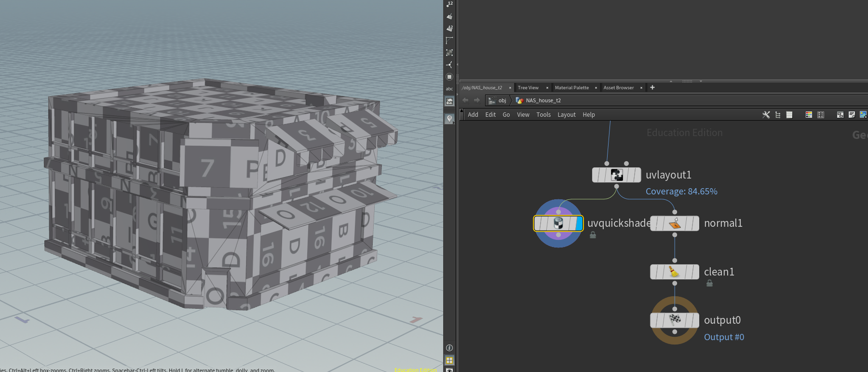
Task: Close the Material Palette tab
Action: coord(596,88)
